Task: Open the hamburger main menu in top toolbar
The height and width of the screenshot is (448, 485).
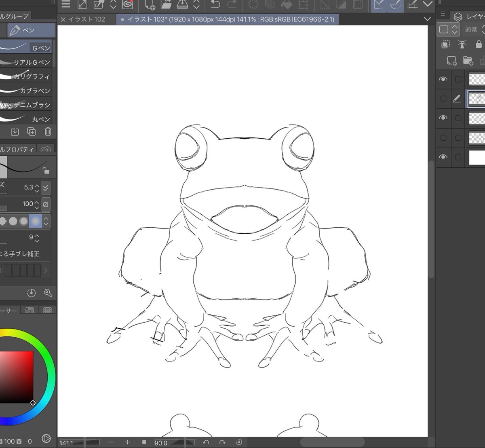Action: click(x=66, y=4)
